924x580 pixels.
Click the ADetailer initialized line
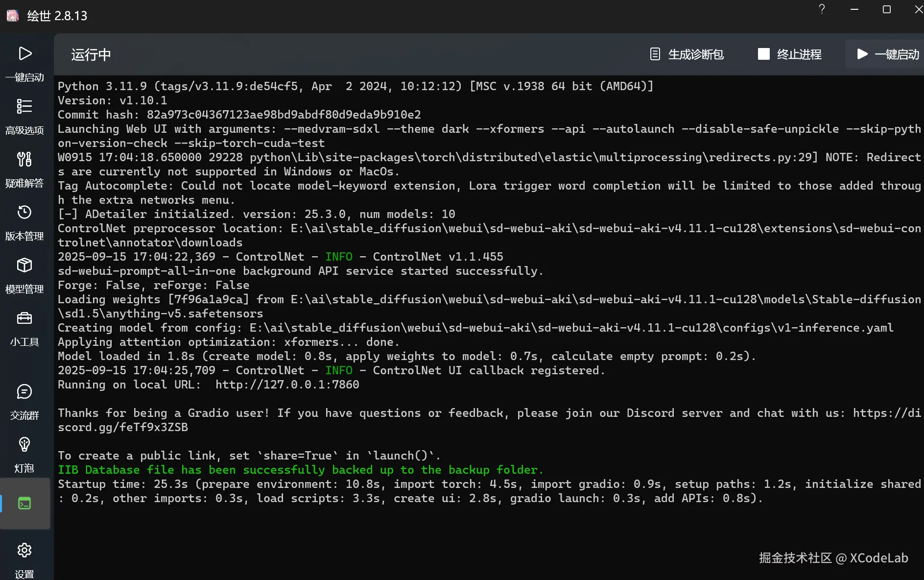[x=257, y=214]
